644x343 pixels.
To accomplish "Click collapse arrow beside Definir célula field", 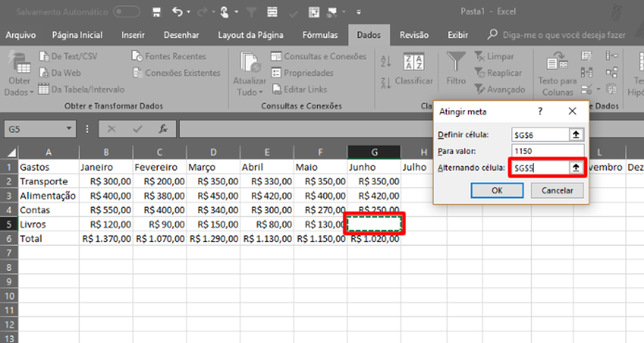I will pos(576,135).
